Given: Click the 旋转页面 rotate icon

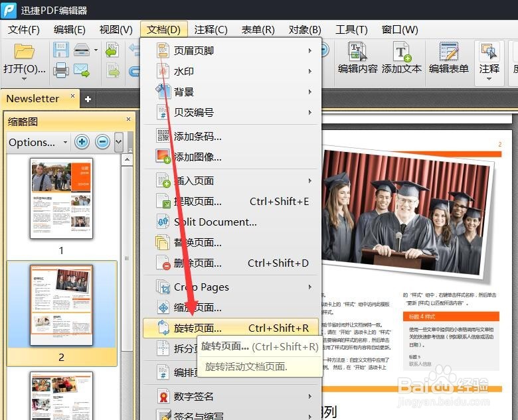Looking at the screenshot, I should pos(163,328).
